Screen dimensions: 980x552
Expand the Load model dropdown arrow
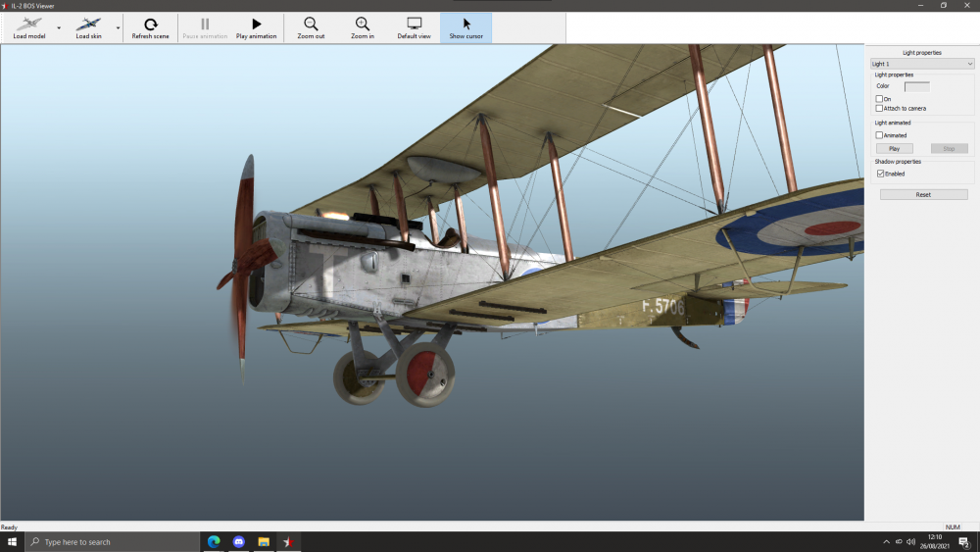(59, 28)
